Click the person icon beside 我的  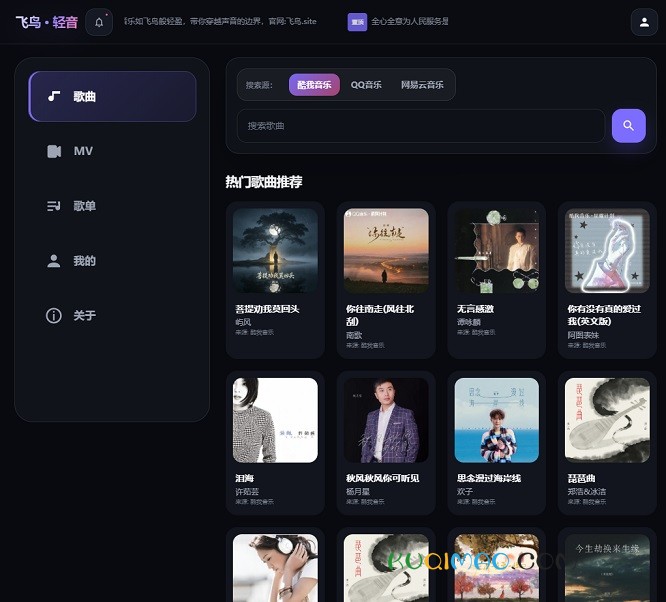(x=54, y=261)
